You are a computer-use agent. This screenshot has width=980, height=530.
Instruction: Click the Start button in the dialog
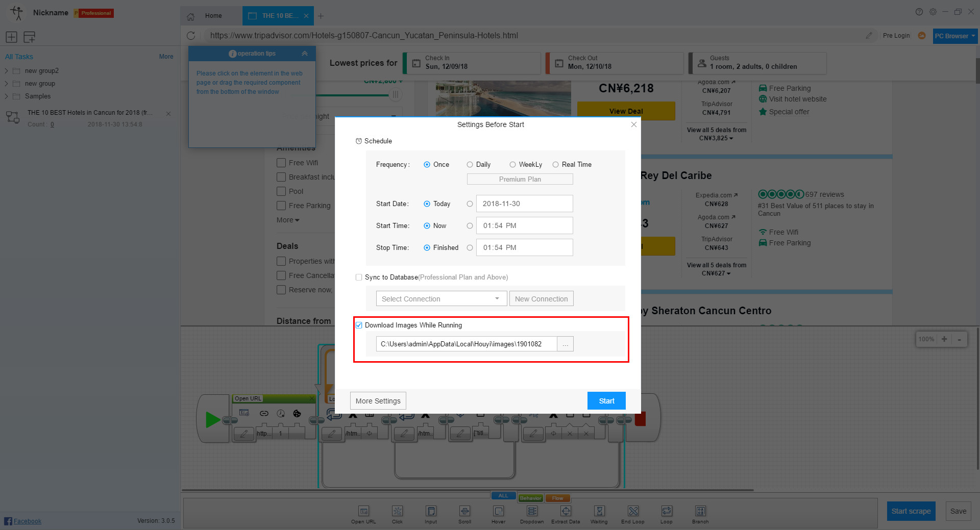(606, 400)
